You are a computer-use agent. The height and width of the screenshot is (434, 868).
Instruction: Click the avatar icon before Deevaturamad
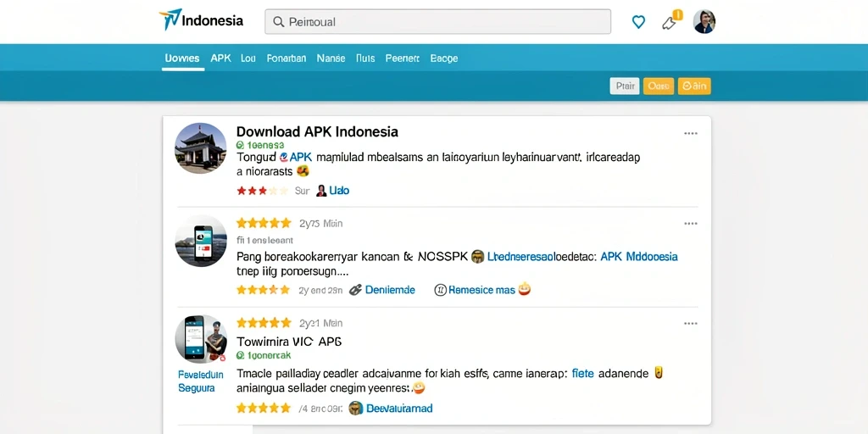click(x=356, y=408)
